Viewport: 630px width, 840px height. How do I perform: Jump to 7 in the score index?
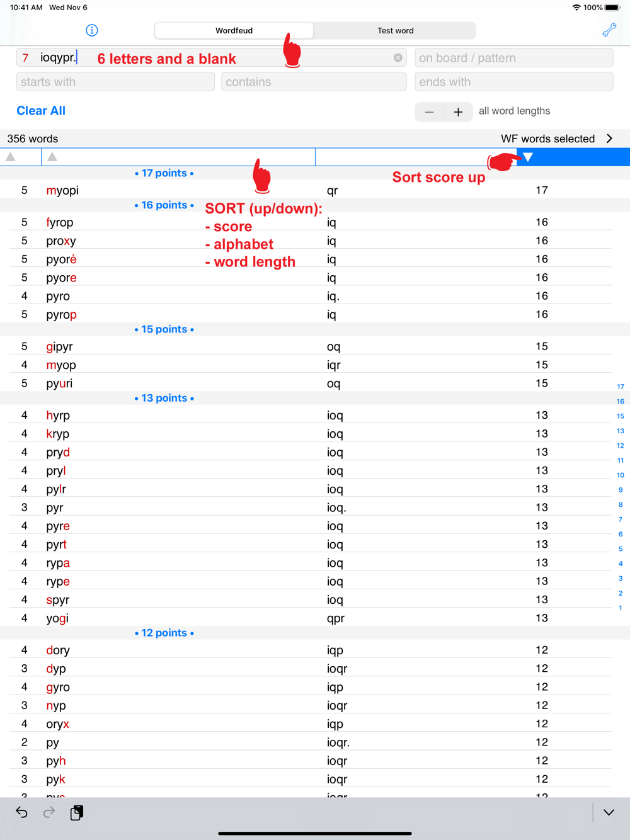621,519
